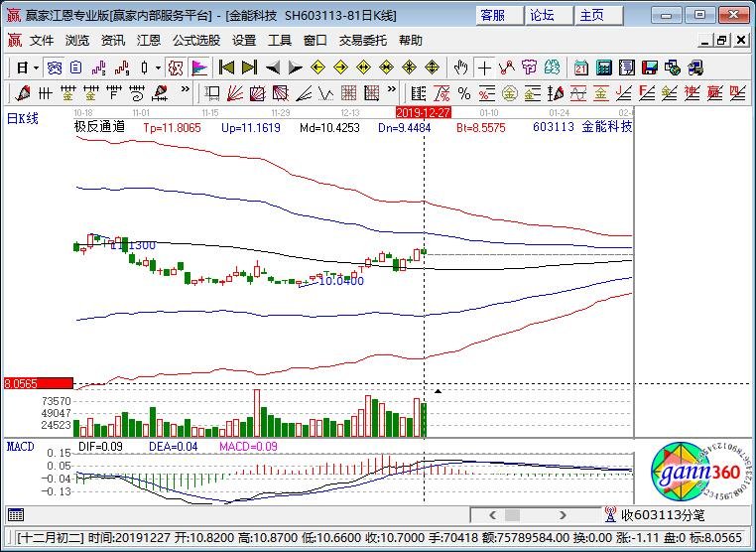Jump to the first K-line bar
The height and width of the screenshot is (552, 756).
[x=226, y=68]
